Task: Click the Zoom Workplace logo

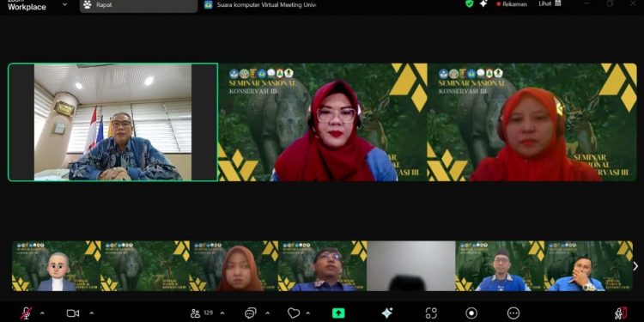Action: pyautogui.click(x=27, y=5)
